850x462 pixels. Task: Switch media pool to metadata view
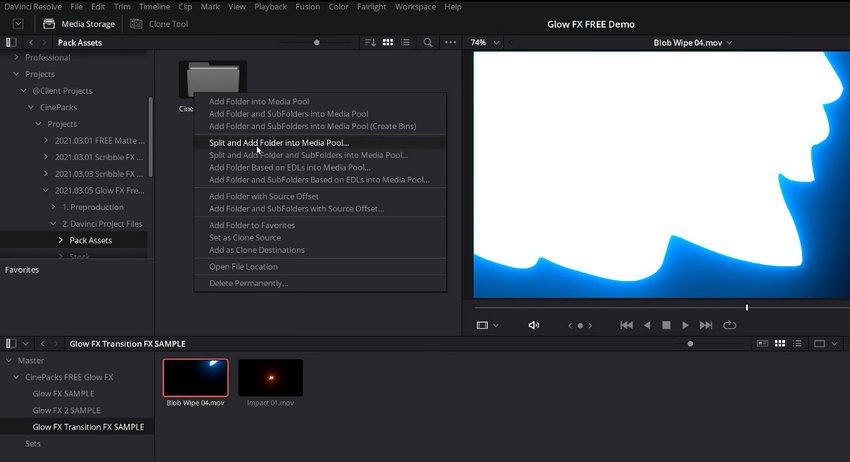click(x=762, y=343)
